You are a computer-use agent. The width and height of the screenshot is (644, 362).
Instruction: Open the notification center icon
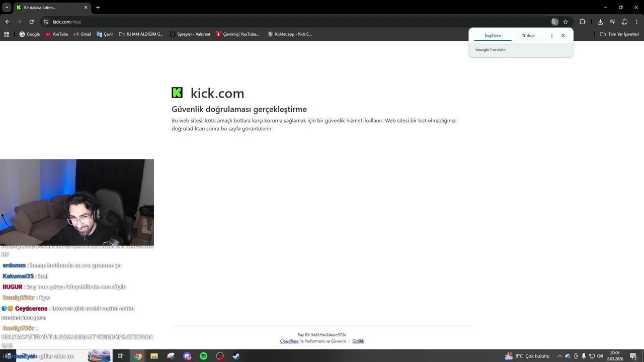[x=633, y=356]
